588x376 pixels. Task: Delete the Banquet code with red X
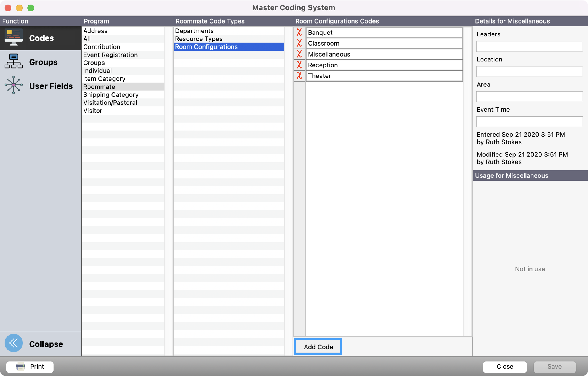coord(299,32)
